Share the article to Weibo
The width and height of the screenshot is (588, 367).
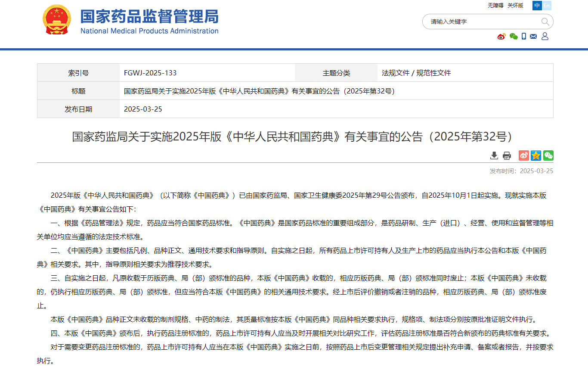[523, 156]
